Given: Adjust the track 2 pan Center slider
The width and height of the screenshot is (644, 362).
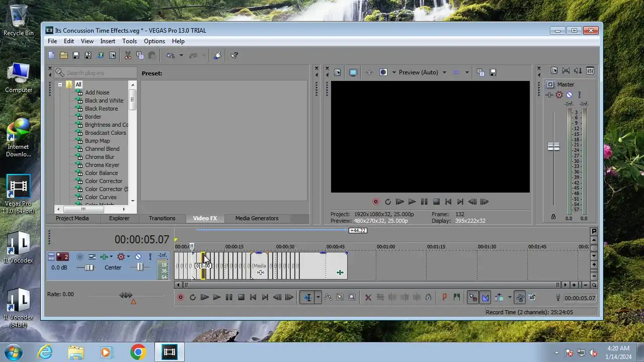Looking at the screenshot, I should pos(140,267).
